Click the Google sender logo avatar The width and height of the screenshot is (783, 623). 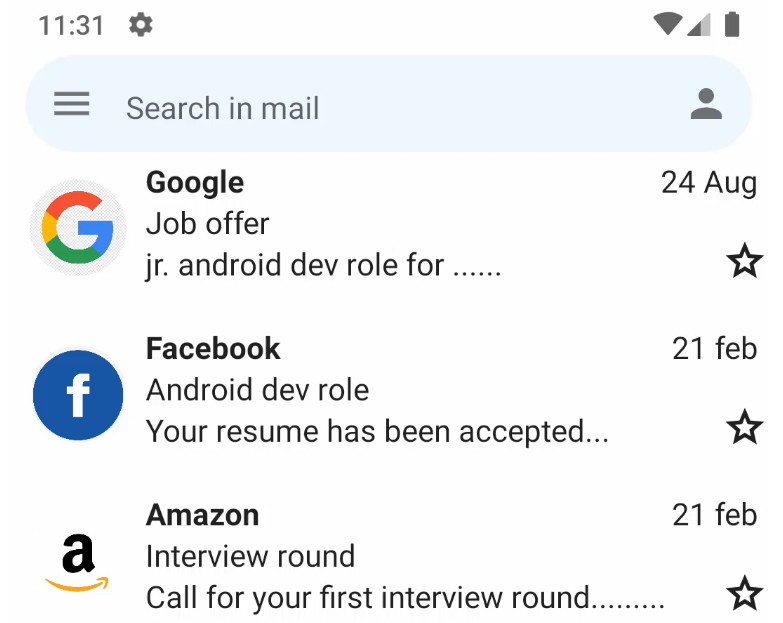(x=78, y=228)
